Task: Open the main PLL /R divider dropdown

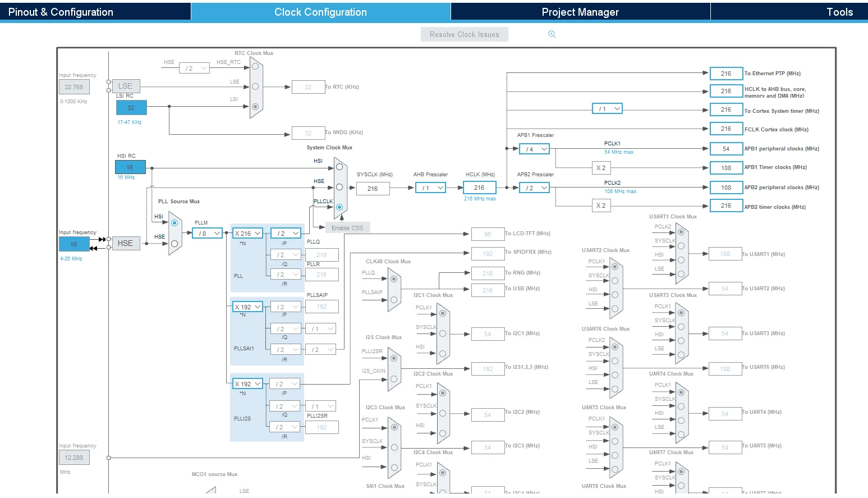Action: click(286, 275)
